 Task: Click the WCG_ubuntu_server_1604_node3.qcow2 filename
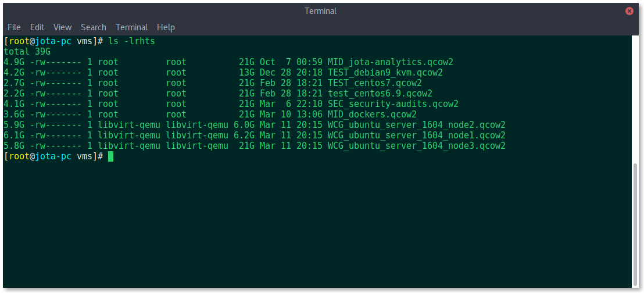pos(417,146)
